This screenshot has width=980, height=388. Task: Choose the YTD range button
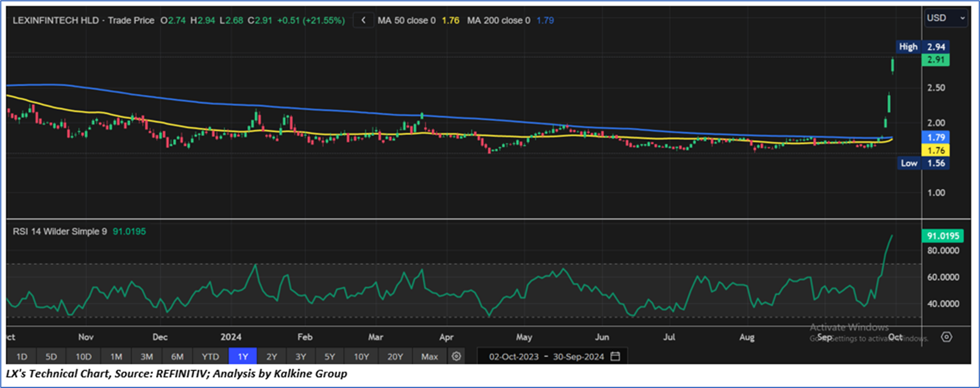pos(210,356)
